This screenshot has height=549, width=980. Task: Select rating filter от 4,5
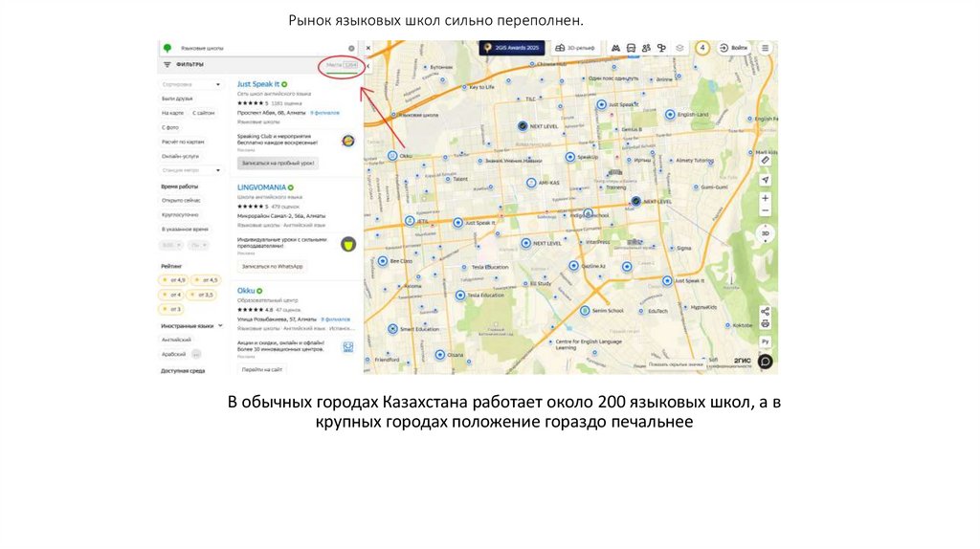tap(205, 280)
